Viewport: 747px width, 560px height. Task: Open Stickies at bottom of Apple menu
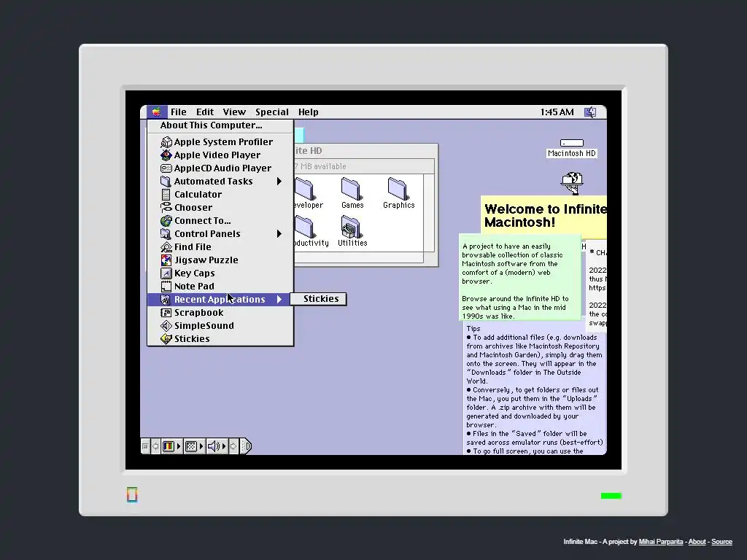coord(220,338)
